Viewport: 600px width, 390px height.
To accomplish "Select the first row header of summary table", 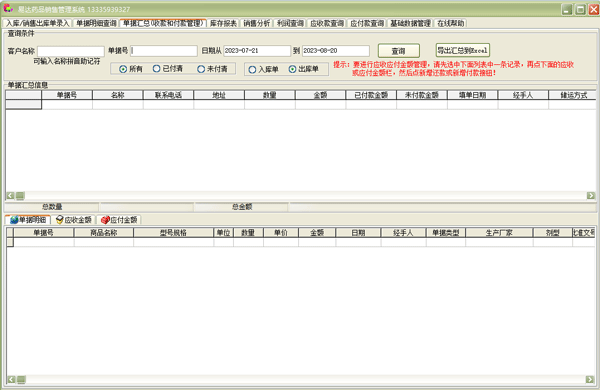I will [x=23, y=104].
